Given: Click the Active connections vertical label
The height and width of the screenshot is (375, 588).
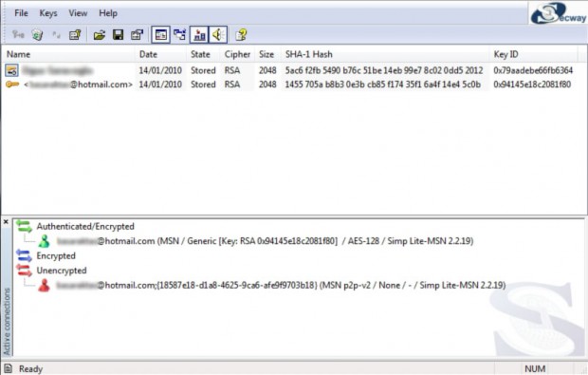Looking at the screenshot, I should (x=7, y=321).
